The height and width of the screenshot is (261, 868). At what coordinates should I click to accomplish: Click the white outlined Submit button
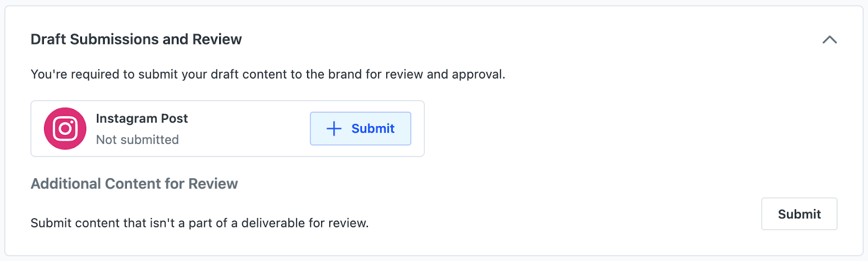point(799,214)
